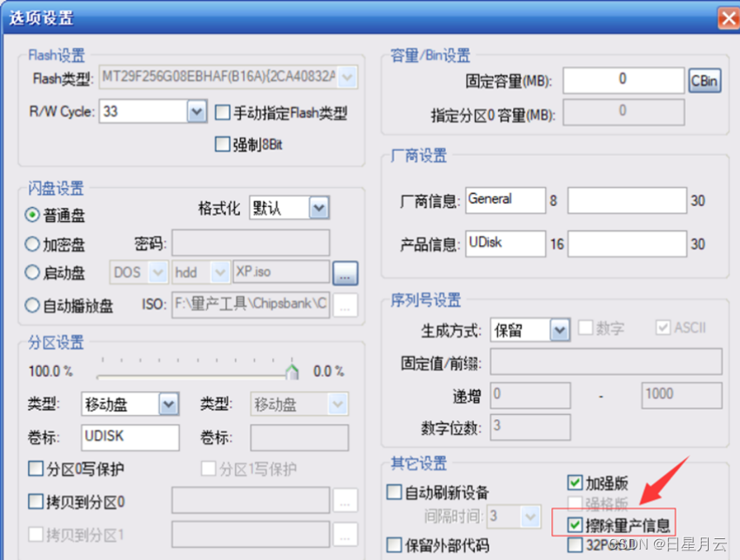Tick 拷贝到分区1 checkbox

point(36,534)
